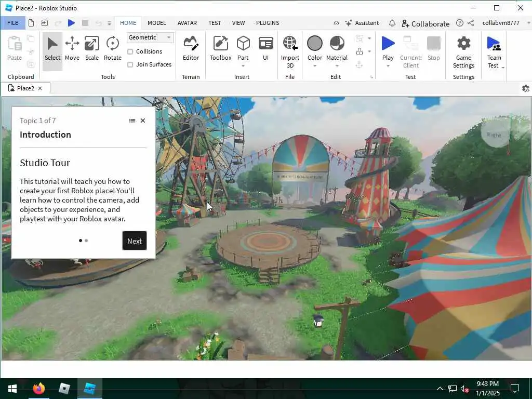532x399 pixels.
Task: Click the Windows Start button
Action: (x=12, y=389)
